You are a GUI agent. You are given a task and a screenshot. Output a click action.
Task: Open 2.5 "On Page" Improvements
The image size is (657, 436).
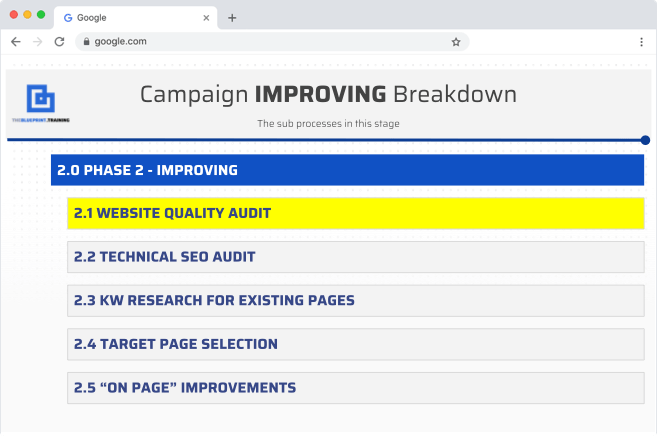pyautogui.click(x=355, y=387)
